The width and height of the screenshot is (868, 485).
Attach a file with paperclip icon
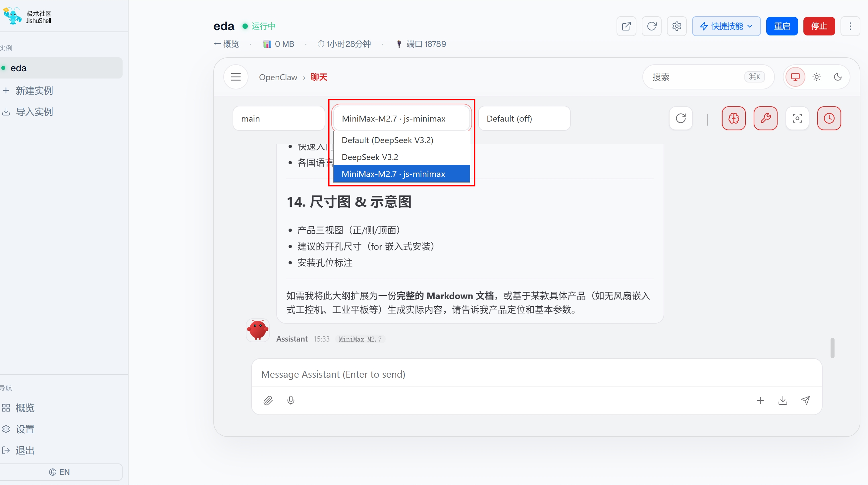(x=268, y=401)
